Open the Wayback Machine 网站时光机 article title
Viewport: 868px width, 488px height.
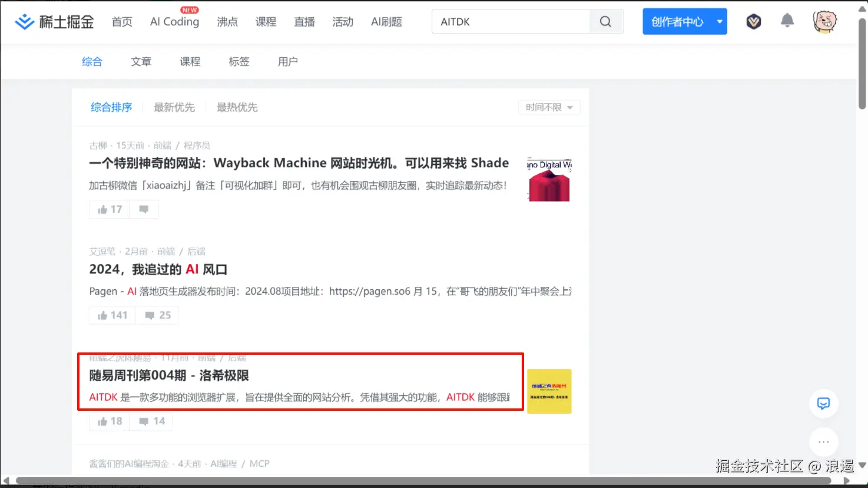[299, 163]
